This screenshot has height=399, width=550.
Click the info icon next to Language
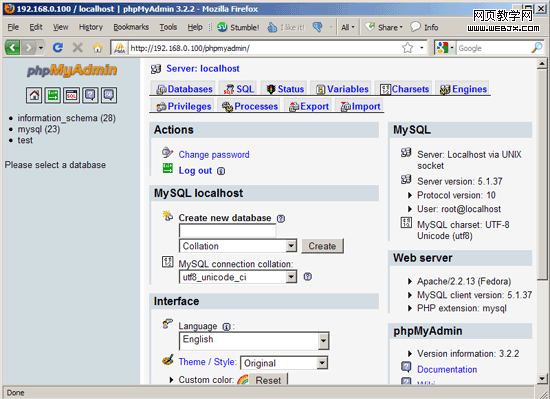tap(227, 327)
